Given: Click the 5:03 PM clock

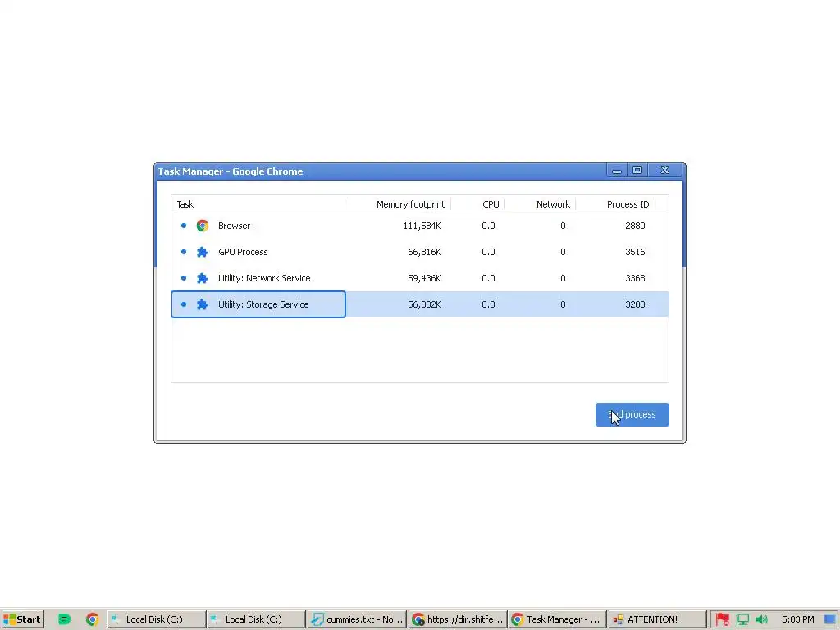Looking at the screenshot, I should tap(797, 619).
